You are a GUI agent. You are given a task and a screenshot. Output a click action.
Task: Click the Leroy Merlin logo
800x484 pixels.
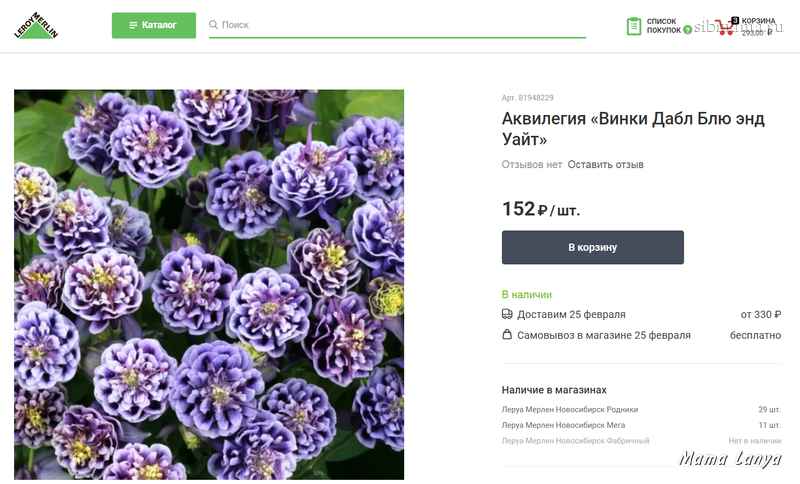click(x=36, y=26)
